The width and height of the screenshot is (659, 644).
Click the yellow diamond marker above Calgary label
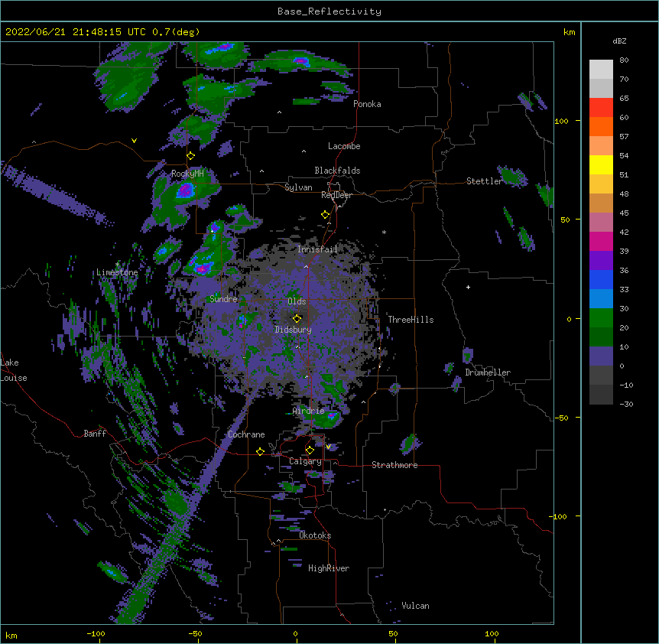click(x=310, y=450)
